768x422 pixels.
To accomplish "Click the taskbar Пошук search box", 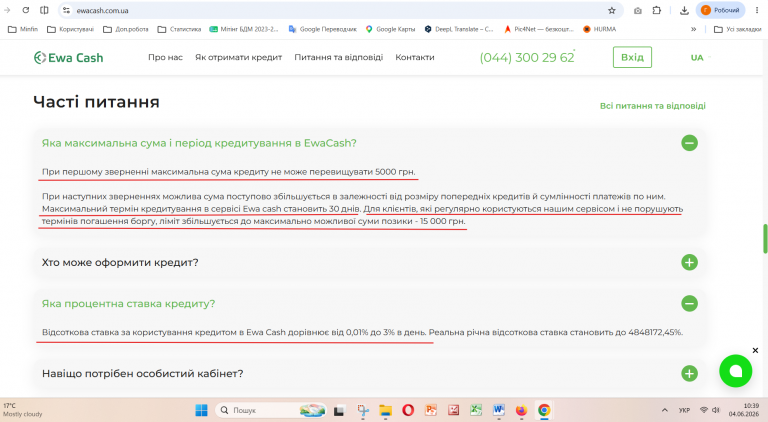I will (x=271, y=410).
